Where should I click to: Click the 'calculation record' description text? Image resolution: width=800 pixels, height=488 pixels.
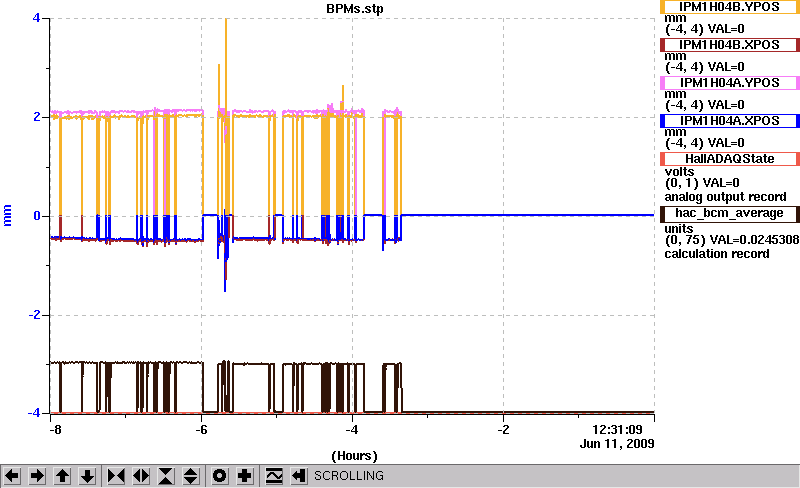pos(717,254)
